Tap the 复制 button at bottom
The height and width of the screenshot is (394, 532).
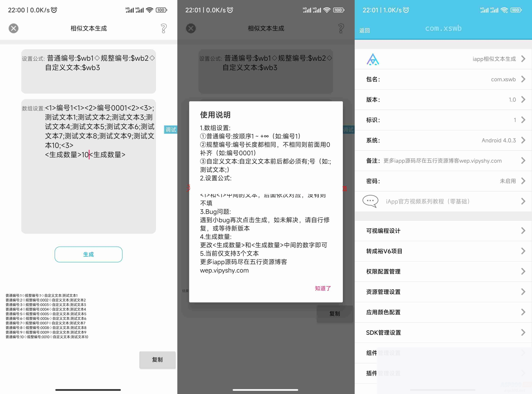(157, 360)
